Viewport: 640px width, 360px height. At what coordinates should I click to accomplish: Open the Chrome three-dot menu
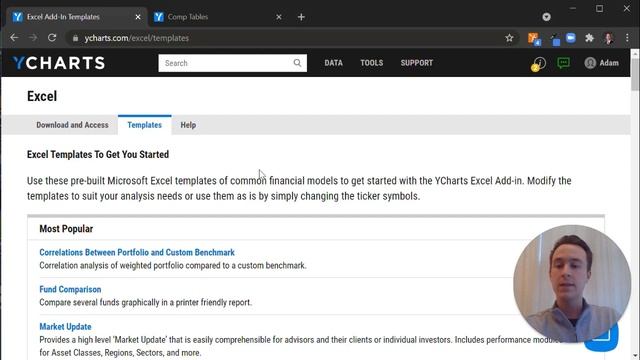pos(627,38)
